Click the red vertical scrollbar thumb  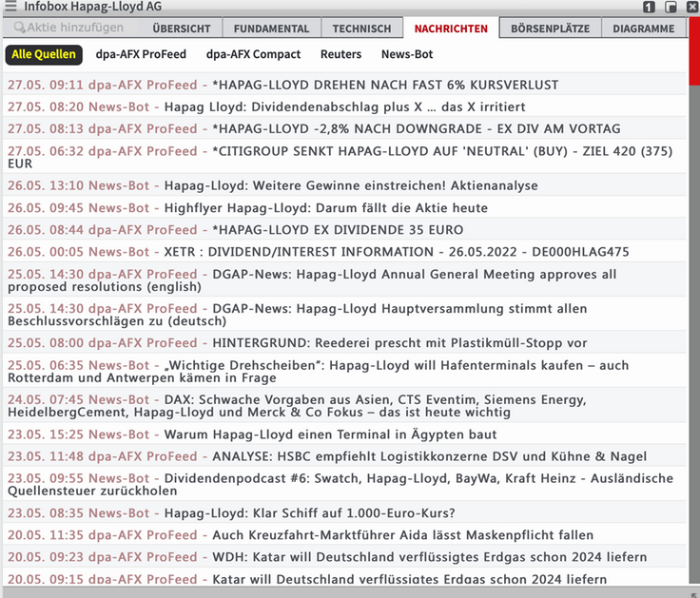(x=694, y=51)
